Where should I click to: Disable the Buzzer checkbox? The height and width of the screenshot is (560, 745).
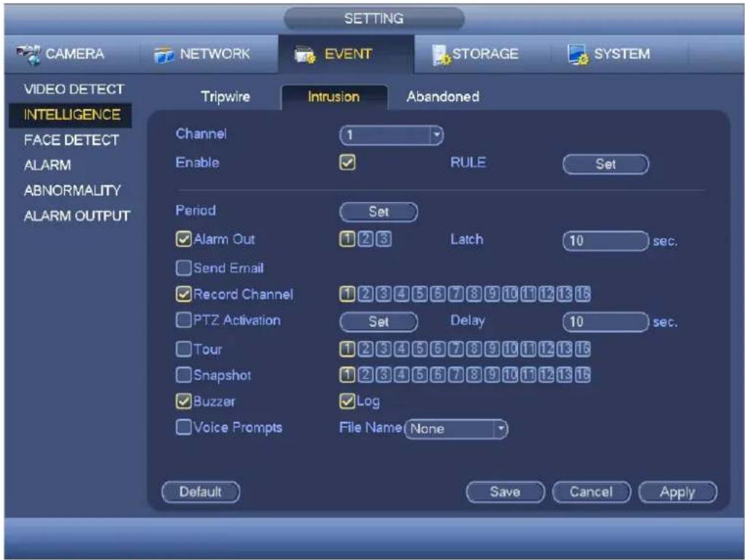point(183,401)
